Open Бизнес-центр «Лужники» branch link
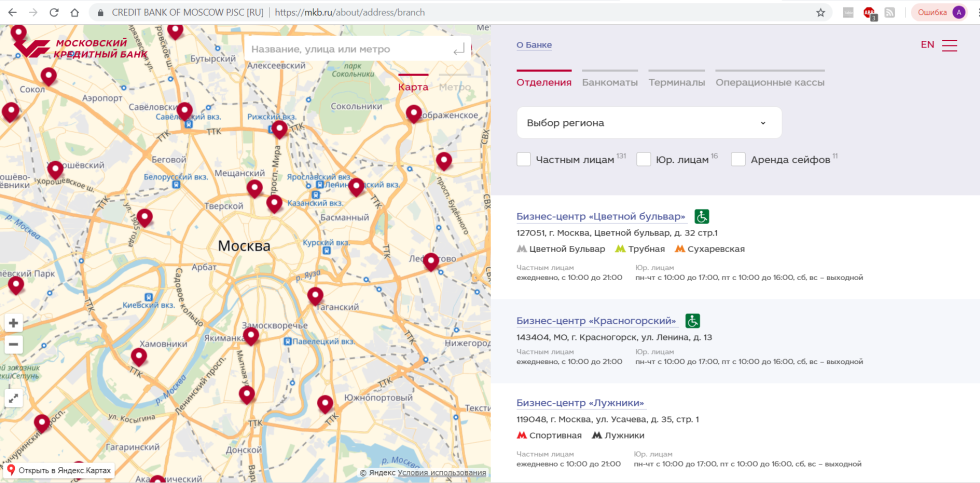Viewport: 980px width, 483px height. [x=580, y=403]
